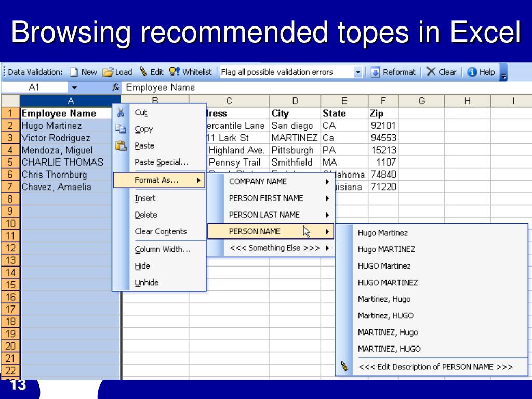Click cell 'Victor Rodriguez'

point(66,138)
